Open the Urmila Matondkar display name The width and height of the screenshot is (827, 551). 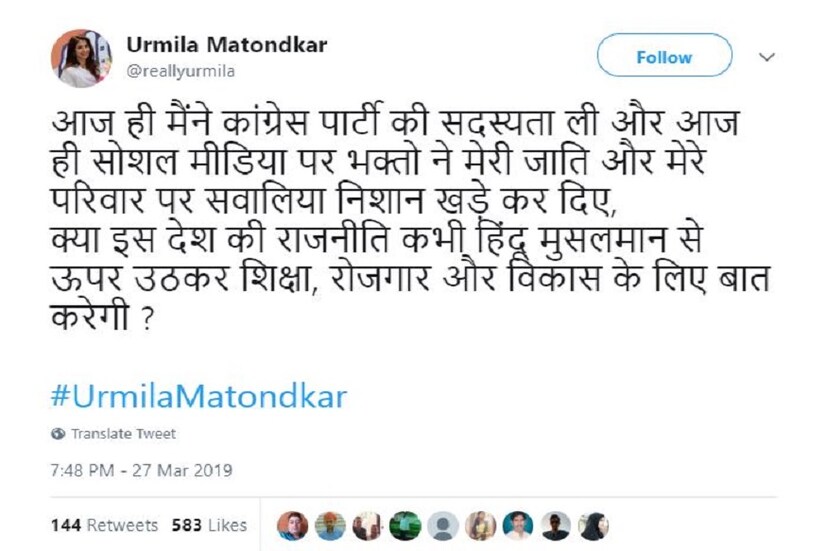[227, 46]
